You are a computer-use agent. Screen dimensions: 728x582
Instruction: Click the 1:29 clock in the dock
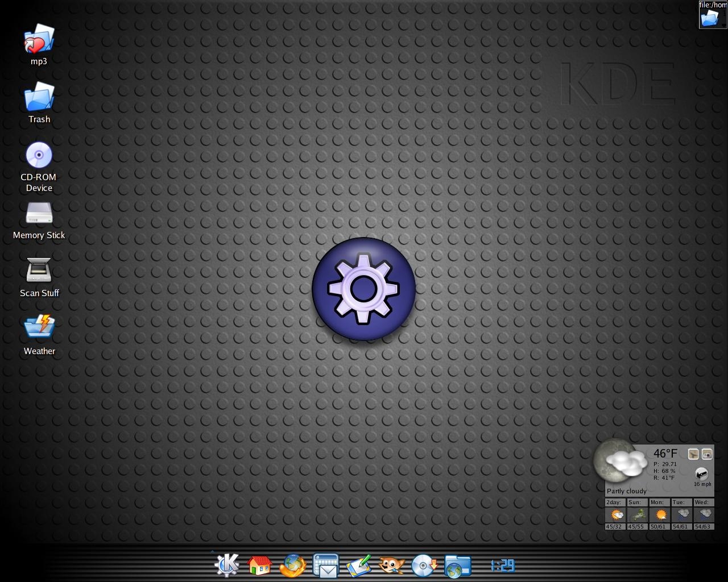503,566
